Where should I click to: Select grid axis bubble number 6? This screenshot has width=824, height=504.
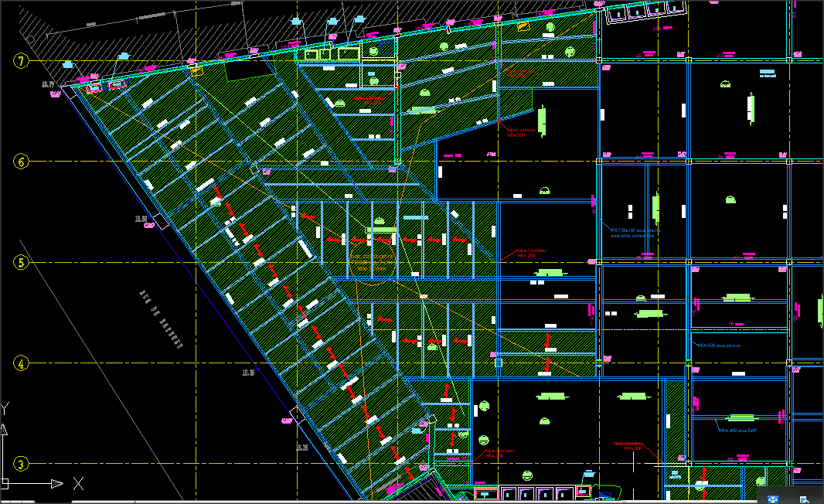pyautogui.click(x=22, y=162)
